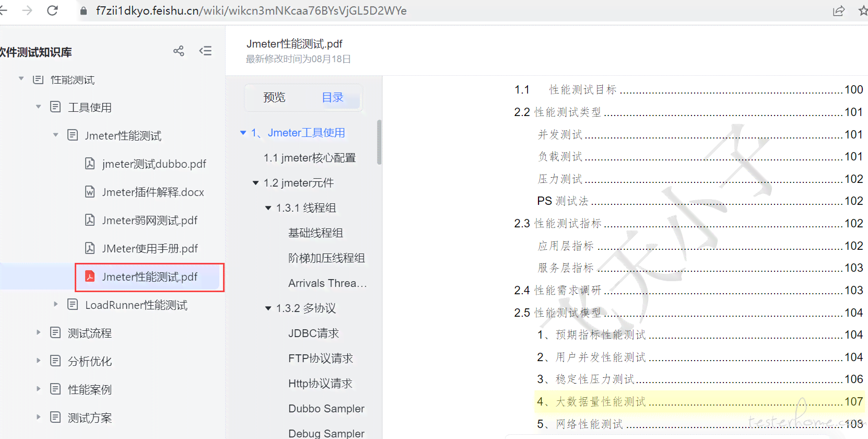Image resolution: width=868 pixels, height=439 pixels.
Task: Jump to 阶梯加压线程组 outline entry
Action: [326, 258]
